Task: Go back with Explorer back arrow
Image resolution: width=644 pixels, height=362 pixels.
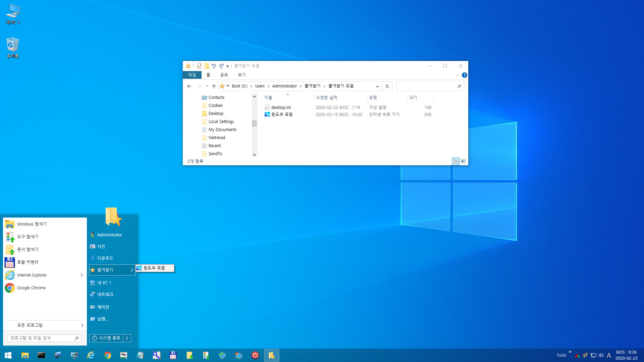Action: [x=189, y=86]
